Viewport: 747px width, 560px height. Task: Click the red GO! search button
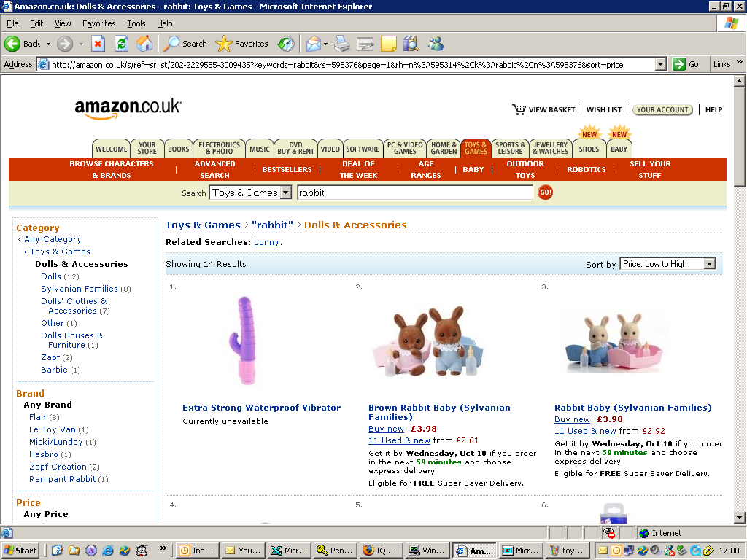click(545, 192)
